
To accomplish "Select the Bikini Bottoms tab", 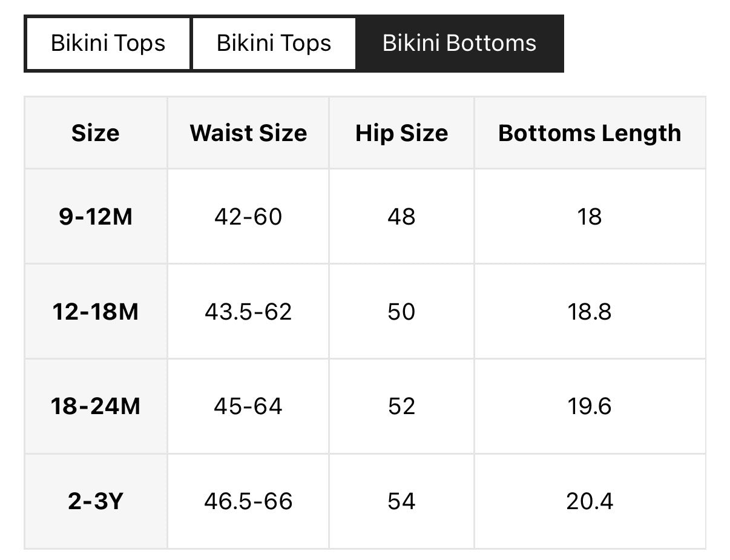I will point(459,44).
